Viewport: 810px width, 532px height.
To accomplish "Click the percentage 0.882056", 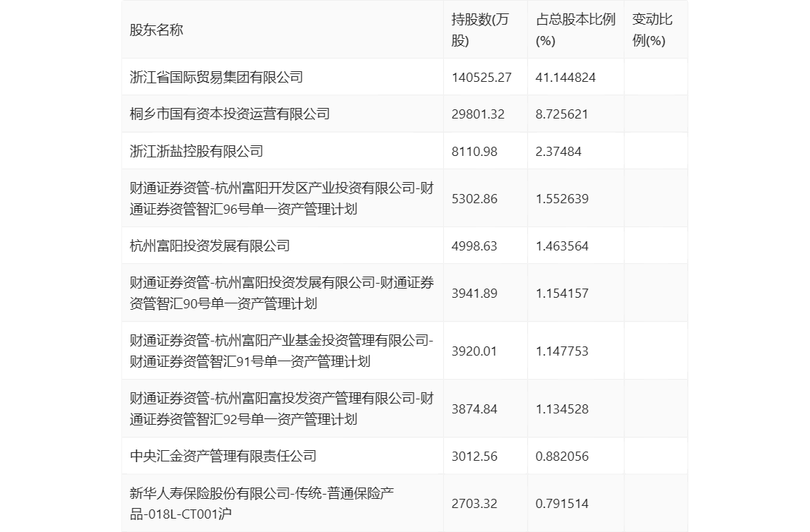I will tap(562, 457).
